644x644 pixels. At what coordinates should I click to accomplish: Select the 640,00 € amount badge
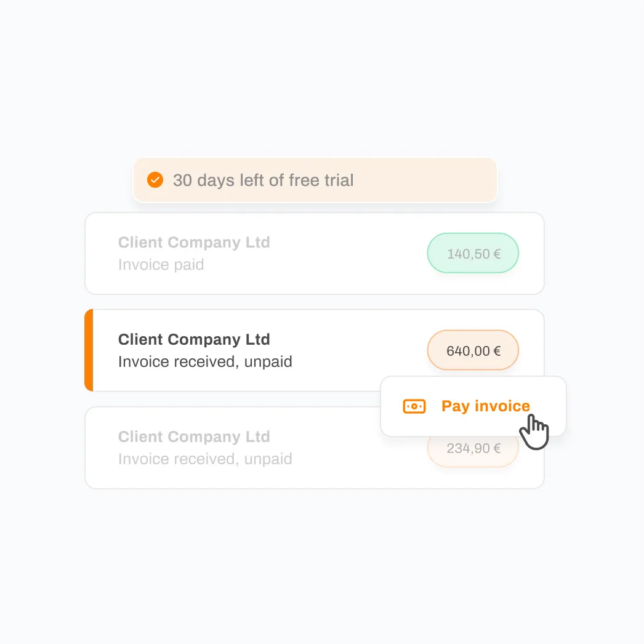(473, 350)
